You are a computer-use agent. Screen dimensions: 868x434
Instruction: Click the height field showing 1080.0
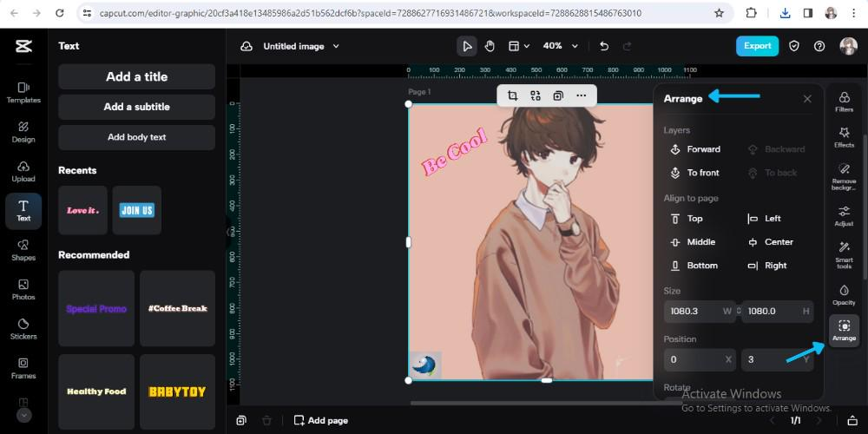coord(778,311)
